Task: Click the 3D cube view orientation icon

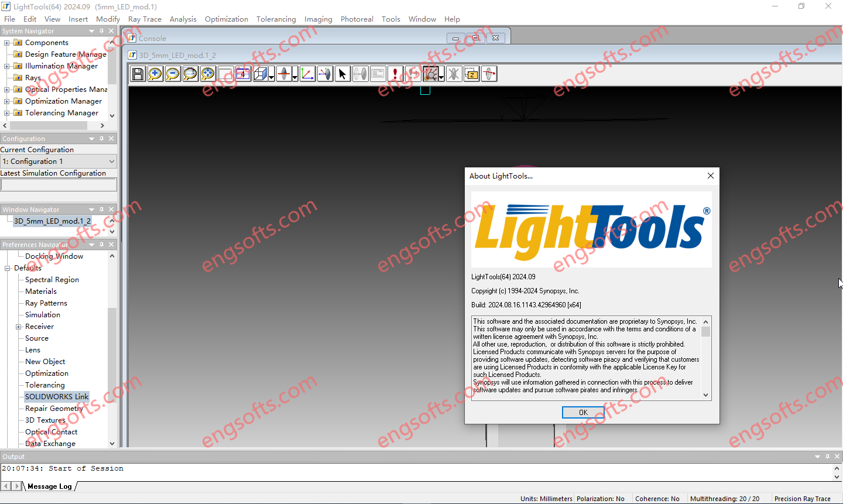Action: pos(261,74)
